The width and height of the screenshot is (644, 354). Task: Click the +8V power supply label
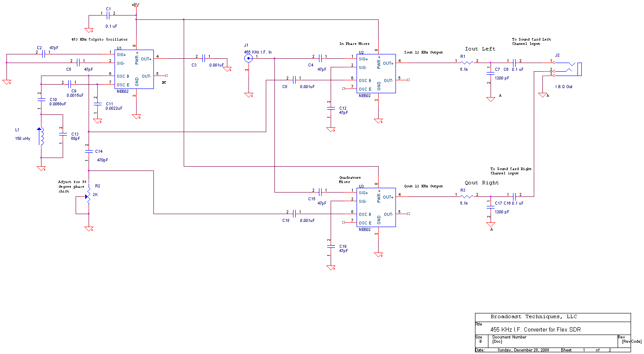(x=136, y=5)
